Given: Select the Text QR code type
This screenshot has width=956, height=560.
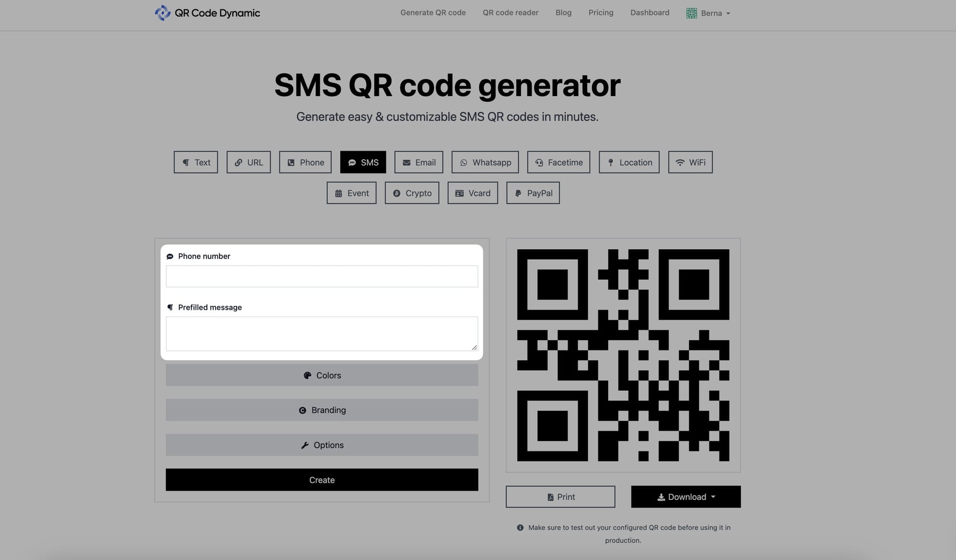Looking at the screenshot, I should (196, 162).
